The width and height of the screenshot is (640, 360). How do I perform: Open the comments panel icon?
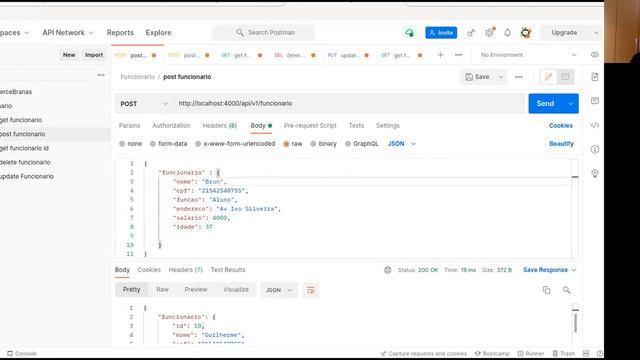(595, 101)
